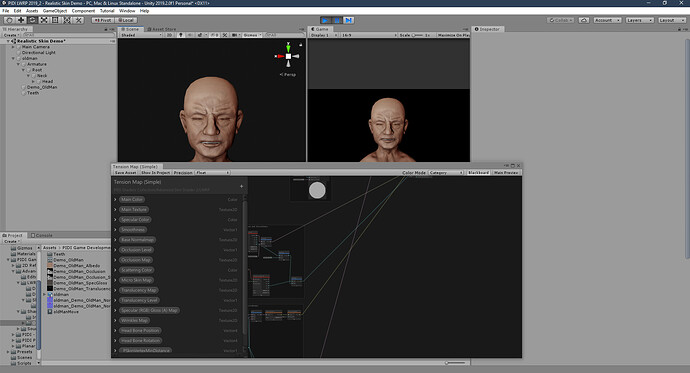Toggle the Blackboard button in the shader graph
This screenshot has height=373, width=690.
pyautogui.click(x=478, y=173)
